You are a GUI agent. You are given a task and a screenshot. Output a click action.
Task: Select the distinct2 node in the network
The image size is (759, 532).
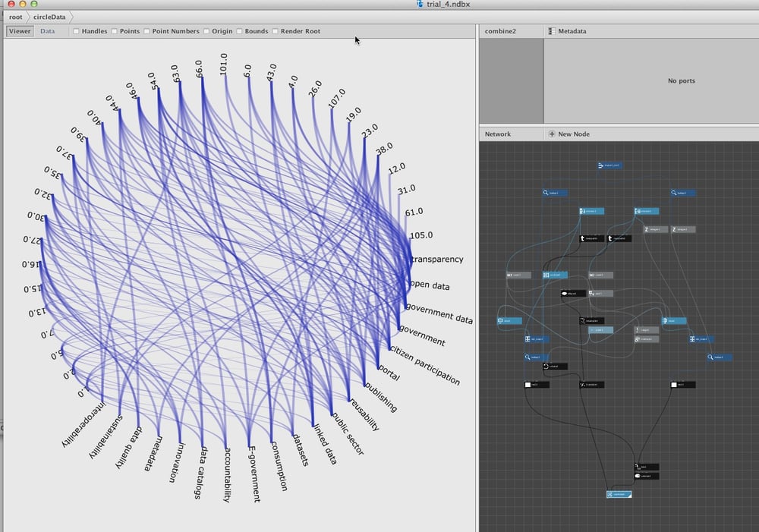pos(646,211)
